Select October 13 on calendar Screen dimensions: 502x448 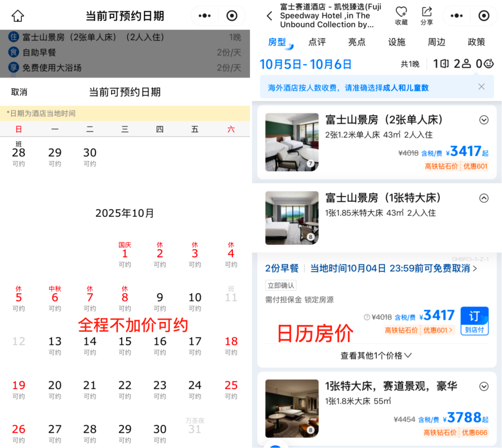55,346
